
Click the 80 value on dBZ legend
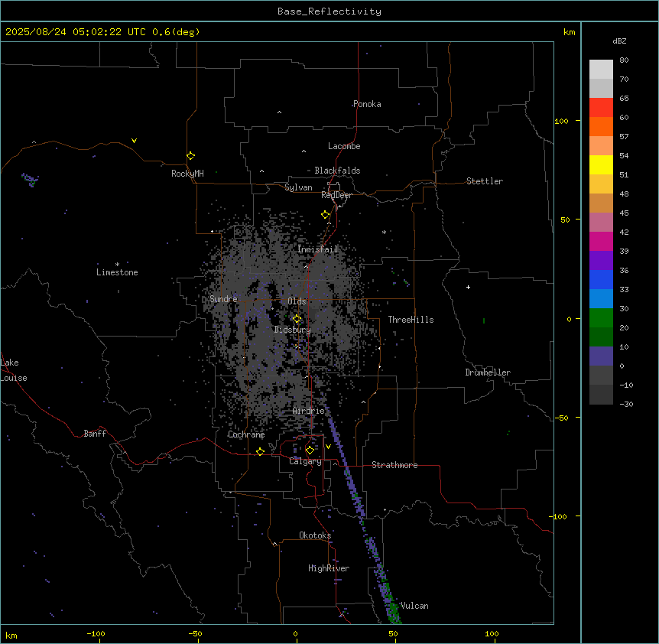tap(624, 60)
